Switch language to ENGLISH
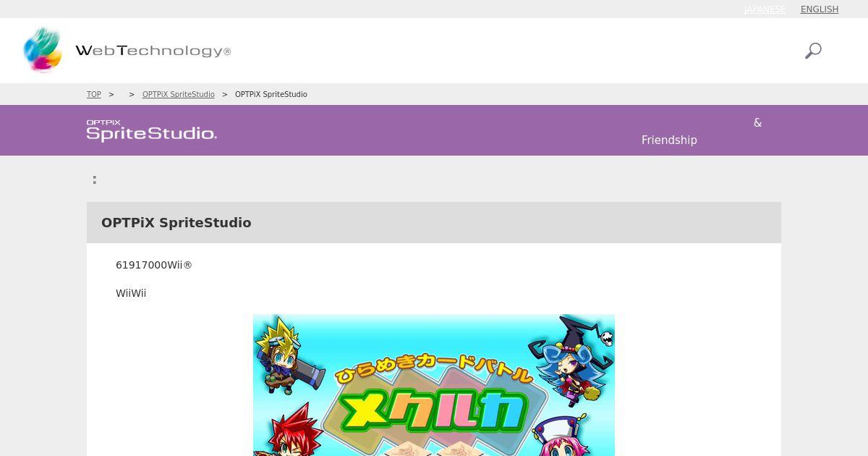868x456 pixels. [820, 9]
